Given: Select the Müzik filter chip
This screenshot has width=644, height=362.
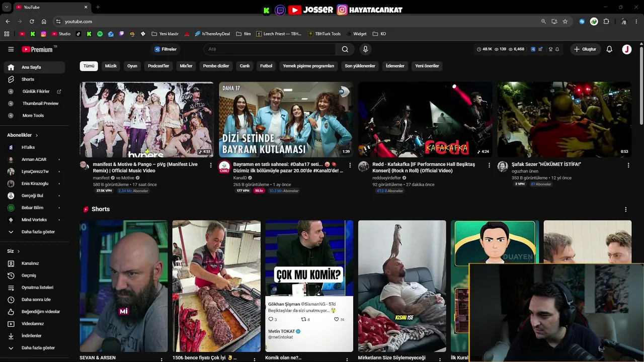Looking at the screenshot, I should [x=111, y=66].
